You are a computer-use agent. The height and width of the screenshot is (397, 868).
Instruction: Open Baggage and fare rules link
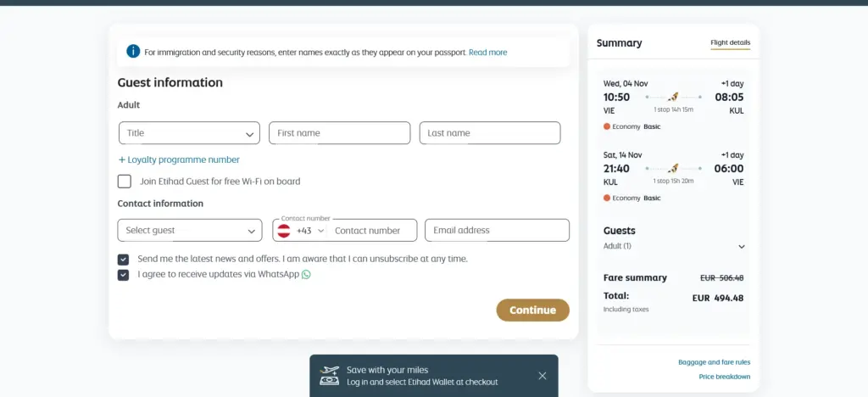pyautogui.click(x=714, y=362)
